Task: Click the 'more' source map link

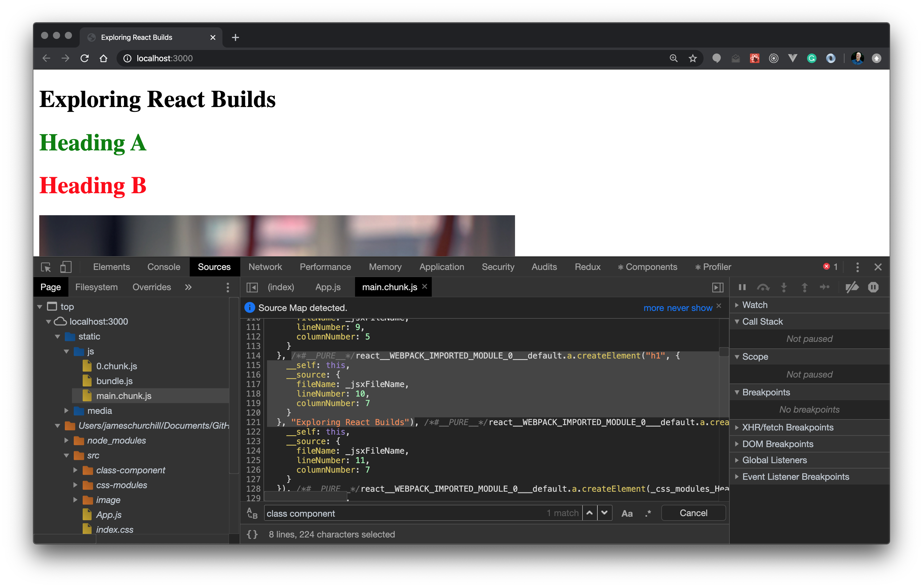Action: [653, 308]
